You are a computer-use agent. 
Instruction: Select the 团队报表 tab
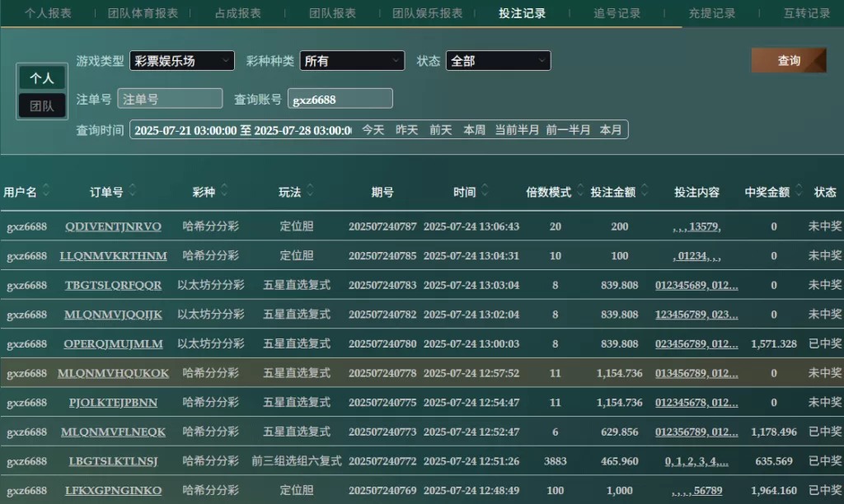point(333,13)
